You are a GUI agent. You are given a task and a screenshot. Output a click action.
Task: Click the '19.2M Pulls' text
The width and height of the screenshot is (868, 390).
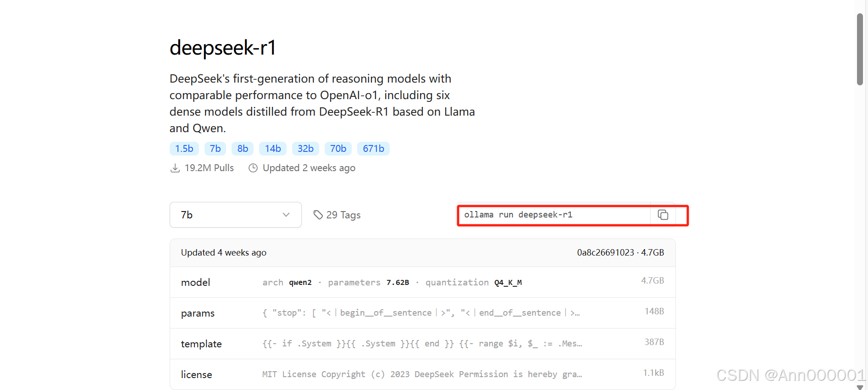pos(209,168)
